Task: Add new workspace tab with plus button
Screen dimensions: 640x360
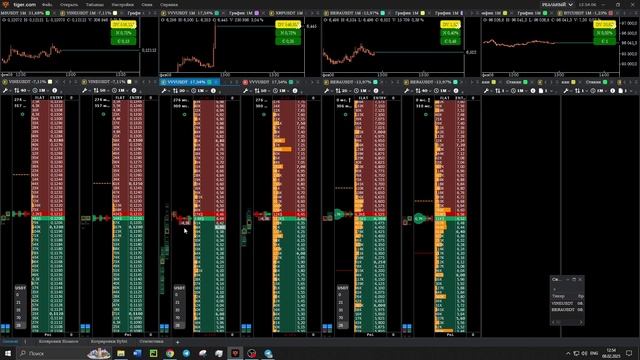Action: pos(178,342)
